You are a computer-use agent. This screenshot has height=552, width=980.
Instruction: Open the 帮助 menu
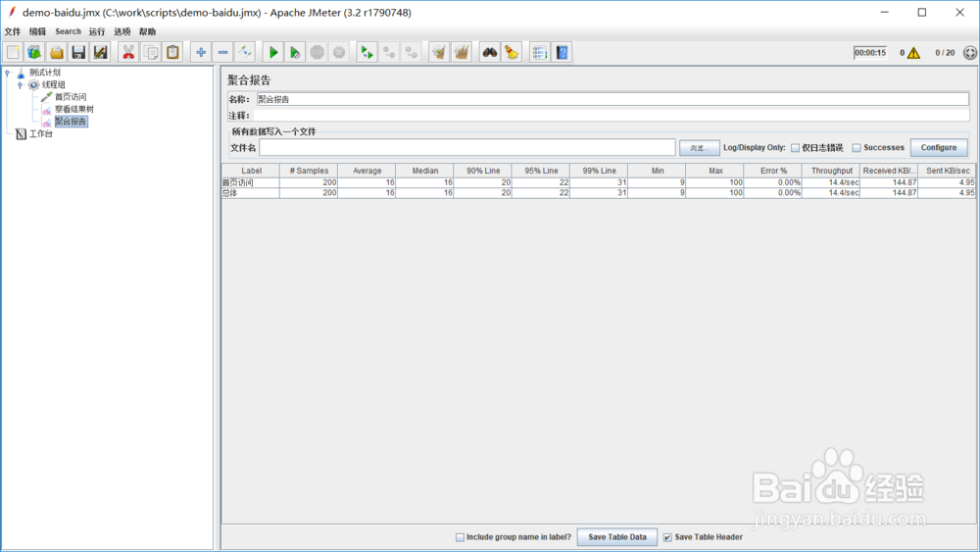[x=148, y=31]
